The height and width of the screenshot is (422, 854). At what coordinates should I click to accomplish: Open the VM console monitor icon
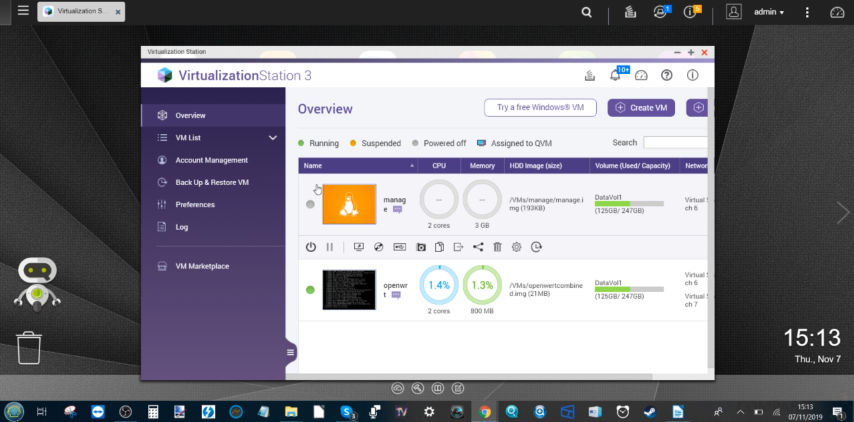pos(358,247)
